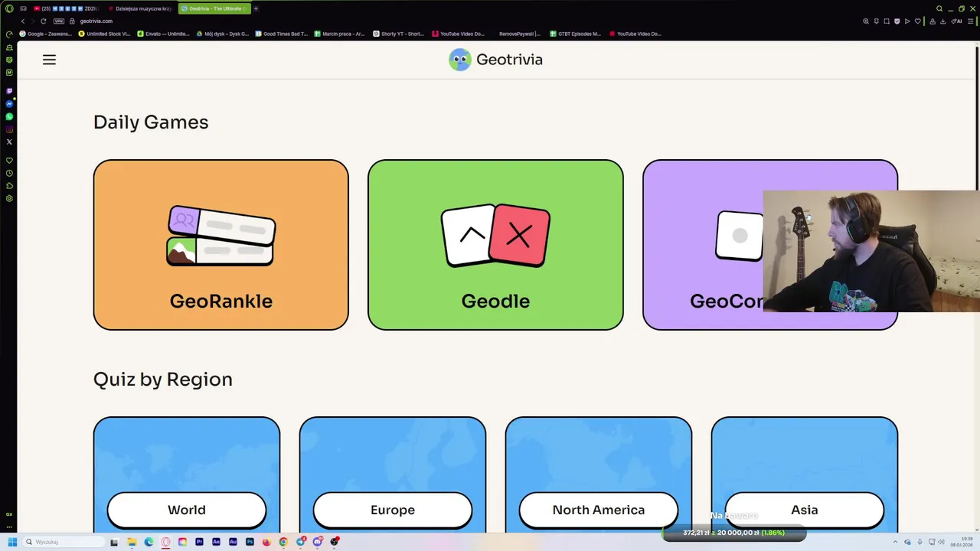This screenshot has width=980, height=551.
Task: Open the Geotrivia hamburger menu
Action: [49, 60]
